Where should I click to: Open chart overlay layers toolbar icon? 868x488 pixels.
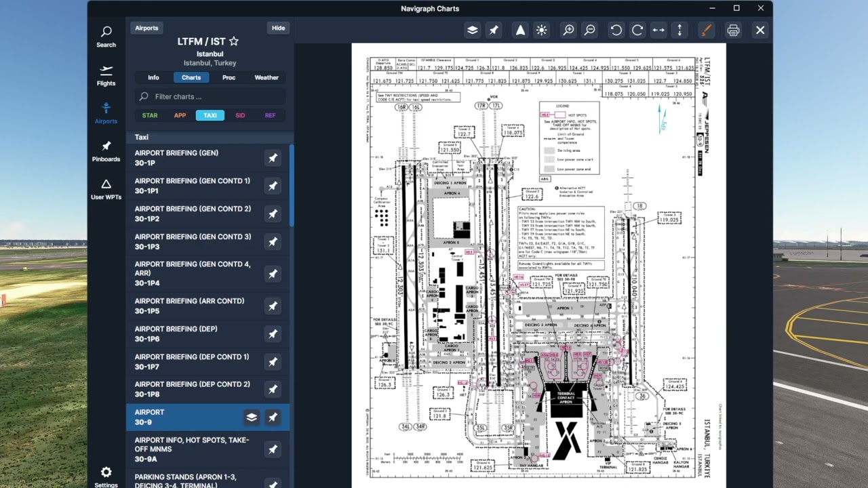[473, 30]
